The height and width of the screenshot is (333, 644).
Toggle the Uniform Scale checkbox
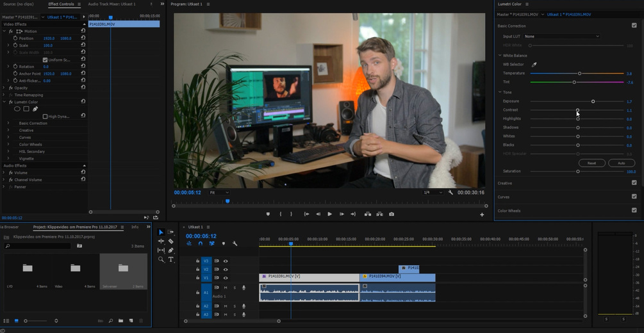pos(45,60)
